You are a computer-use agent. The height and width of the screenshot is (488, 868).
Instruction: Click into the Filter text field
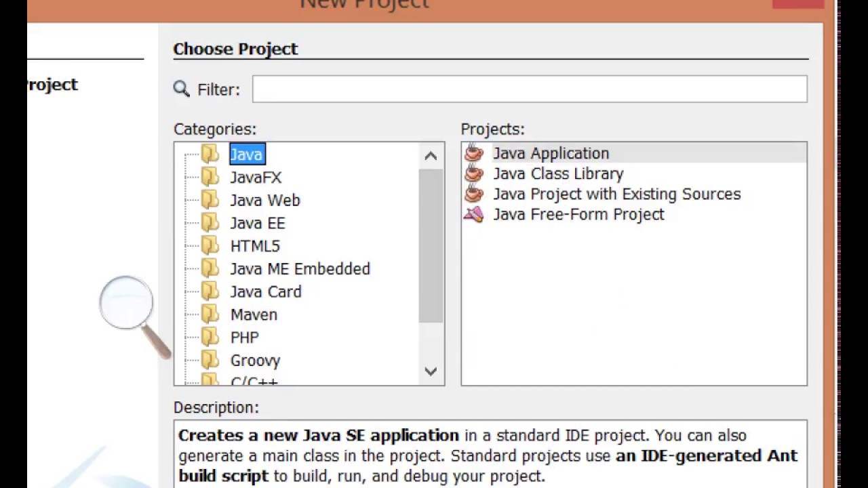(529, 89)
